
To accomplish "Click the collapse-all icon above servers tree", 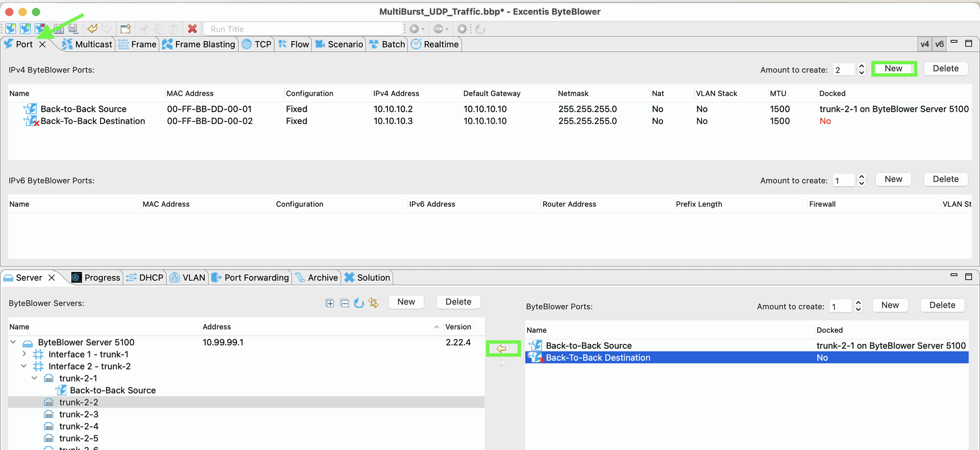I will click(x=345, y=303).
